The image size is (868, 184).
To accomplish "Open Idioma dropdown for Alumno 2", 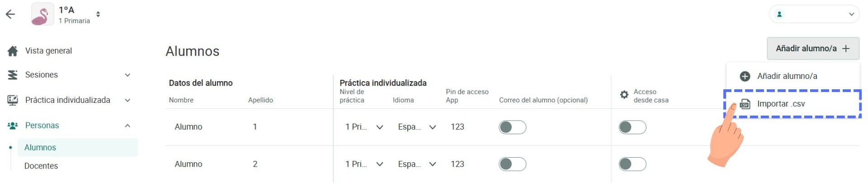I will [417, 164].
